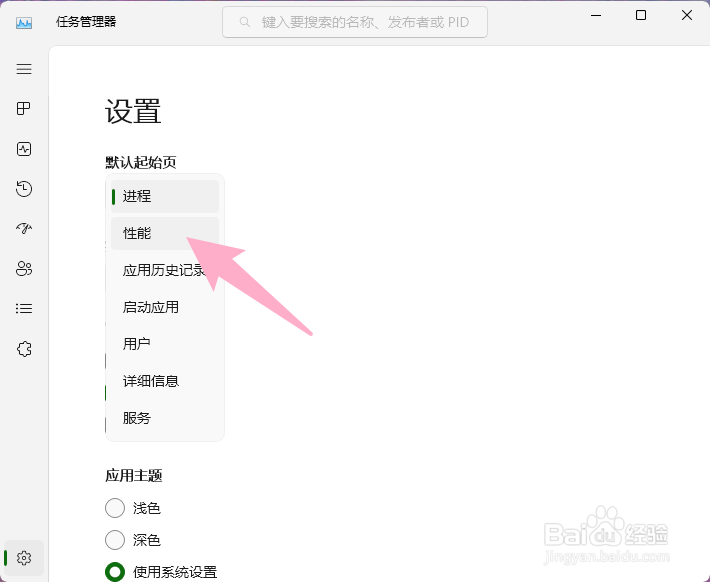
Task: Select 详细信息 in the dropdown list
Action: pos(165,381)
